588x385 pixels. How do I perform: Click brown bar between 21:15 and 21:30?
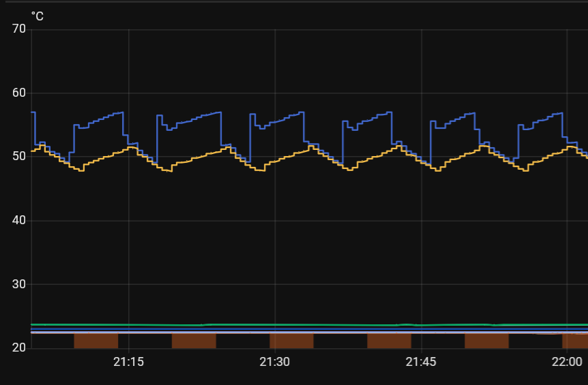click(x=194, y=341)
